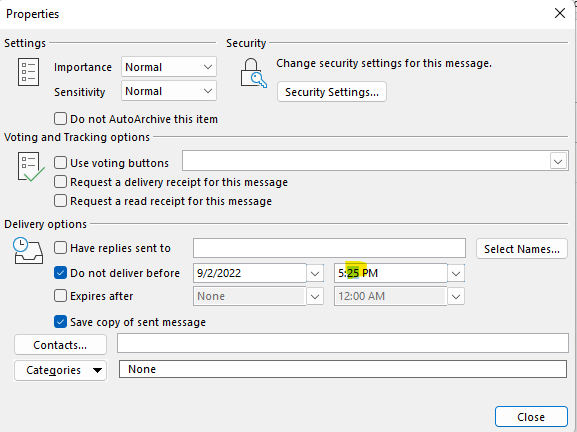This screenshot has height=432, width=577.
Task: Click the settings list icon beside Importance
Action: pyautogui.click(x=28, y=72)
